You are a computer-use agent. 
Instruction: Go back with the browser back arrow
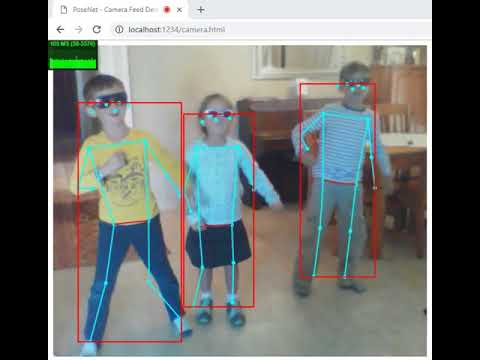pyautogui.click(x=60, y=30)
